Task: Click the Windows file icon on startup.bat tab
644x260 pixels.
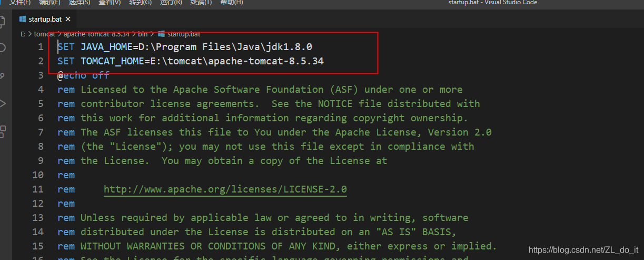Action: [x=23, y=19]
